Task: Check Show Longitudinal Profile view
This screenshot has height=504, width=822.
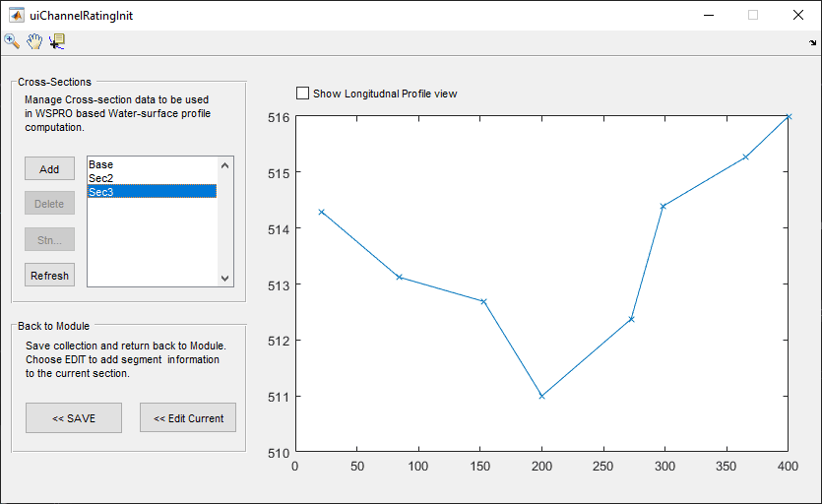Action: click(303, 94)
